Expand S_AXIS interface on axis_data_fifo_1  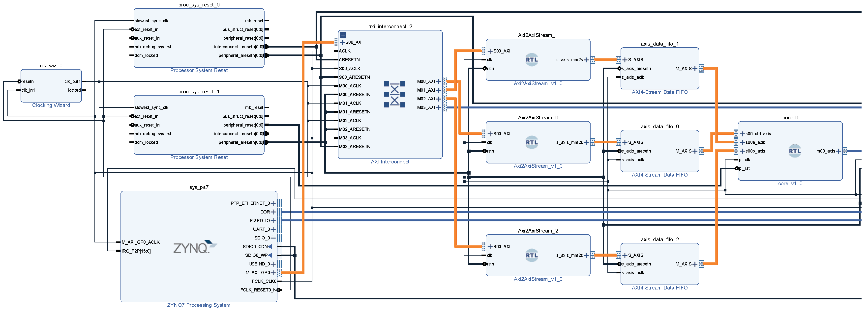click(x=625, y=60)
